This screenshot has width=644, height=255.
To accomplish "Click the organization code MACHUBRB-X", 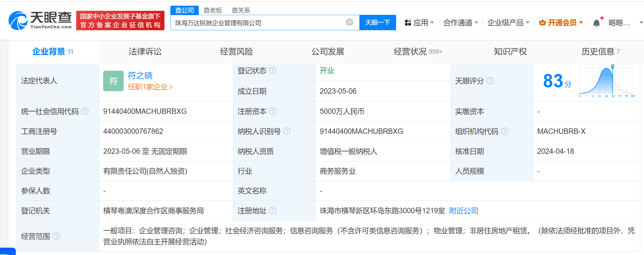I will click(561, 131).
